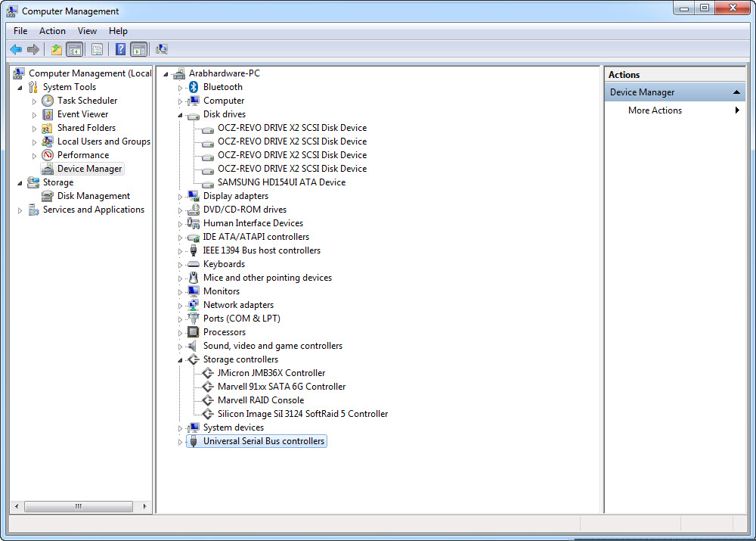The image size is (756, 541).
Task: Click the Processors chip icon
Action: [x=194, y=332]
